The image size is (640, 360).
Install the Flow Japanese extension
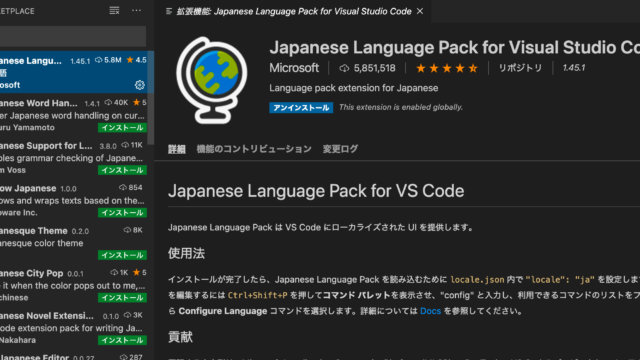coord(122,213)
